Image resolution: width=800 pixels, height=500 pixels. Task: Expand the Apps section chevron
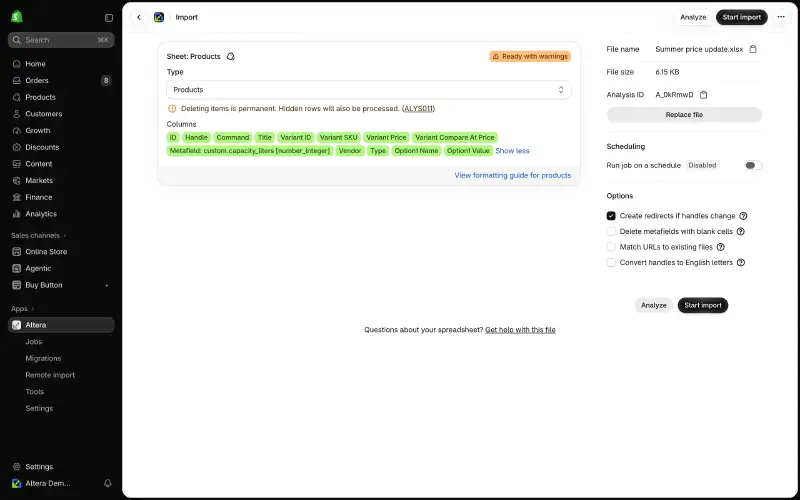(x=33, y=309)
